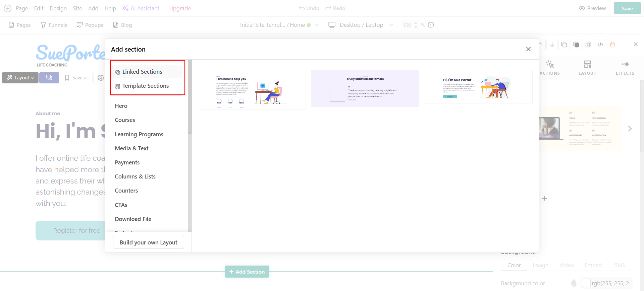644x291 pixels.
Task: Select Linked Sections in the sidebar
Action: tap(147, 72)
